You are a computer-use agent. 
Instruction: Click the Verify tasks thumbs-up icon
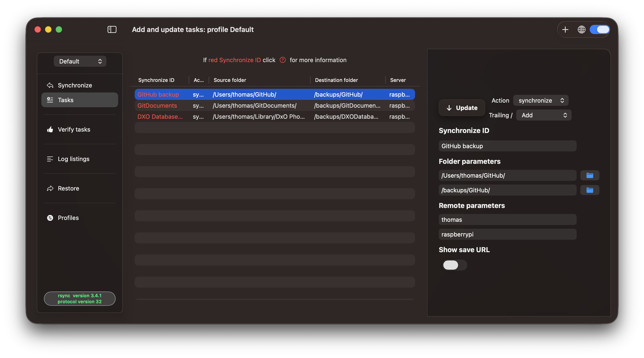(50, 130)
